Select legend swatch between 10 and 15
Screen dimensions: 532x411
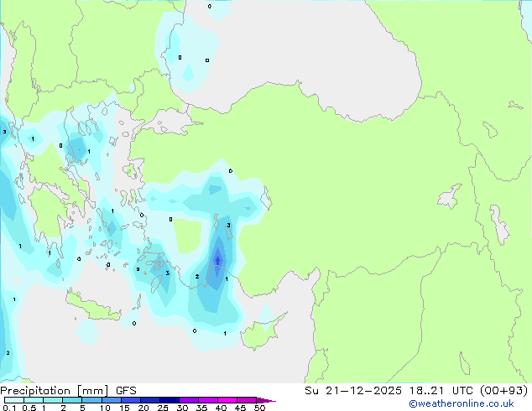pyautogui.click(x=111, y=400)
